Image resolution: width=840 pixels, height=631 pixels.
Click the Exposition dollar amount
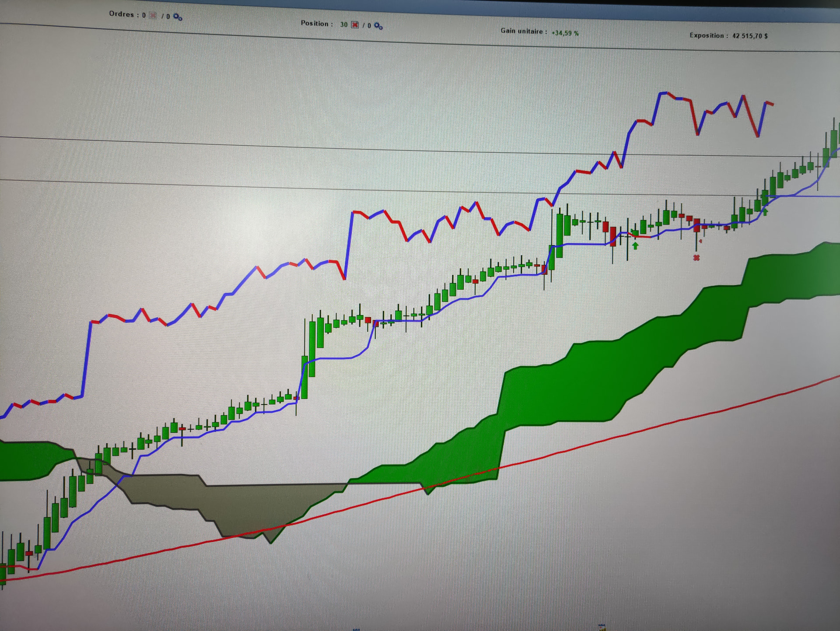click(x=750, y=36)
